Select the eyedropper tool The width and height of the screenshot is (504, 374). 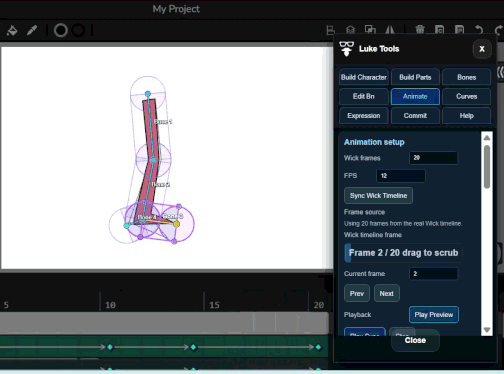click(x=32, y=30)
